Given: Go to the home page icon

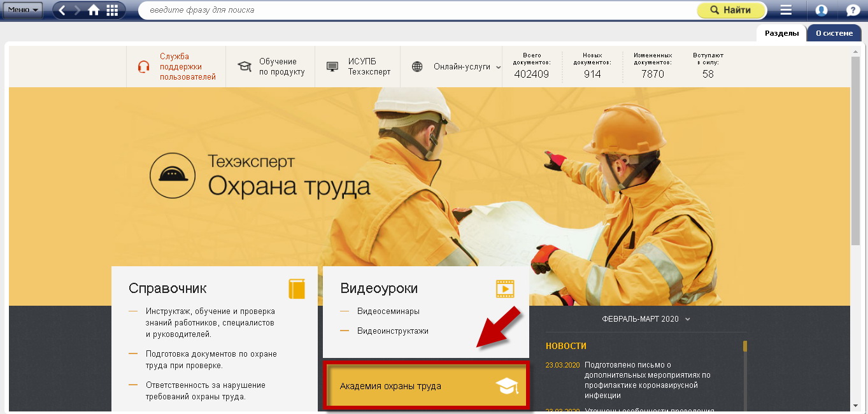Looking at the screenshot, I should click(x=94, y=10).
